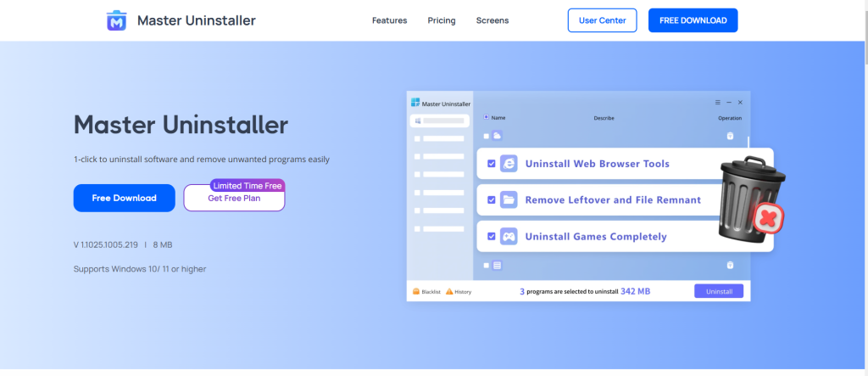Open the Screens menu item
868x376 pixels.
[x=492, y=20]
